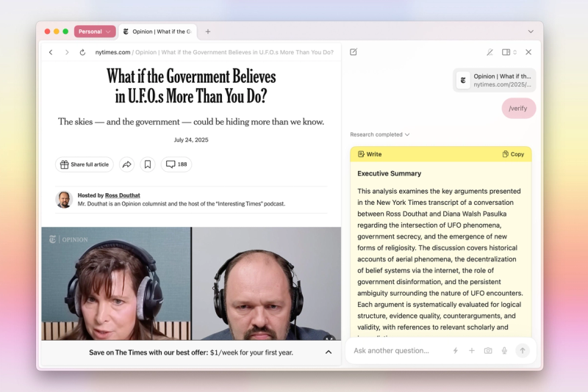Image resolution: width=588 pixels, height=392 pixels.
Task: Click the /verify message bubble
Action: click(519, 108)
